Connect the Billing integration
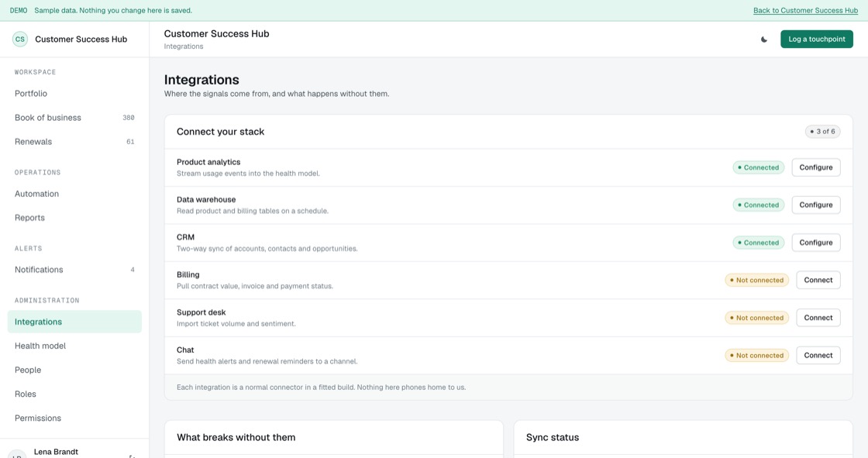Viewport: 868px width, 458px height. pyautogui.click(x=818, y=281)
